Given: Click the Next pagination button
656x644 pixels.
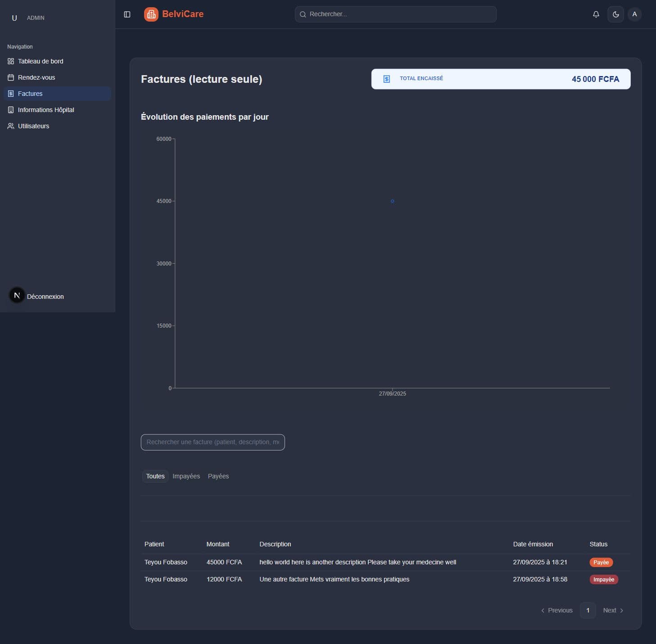Looking at the screenshot, I should (x=613, y=610).
